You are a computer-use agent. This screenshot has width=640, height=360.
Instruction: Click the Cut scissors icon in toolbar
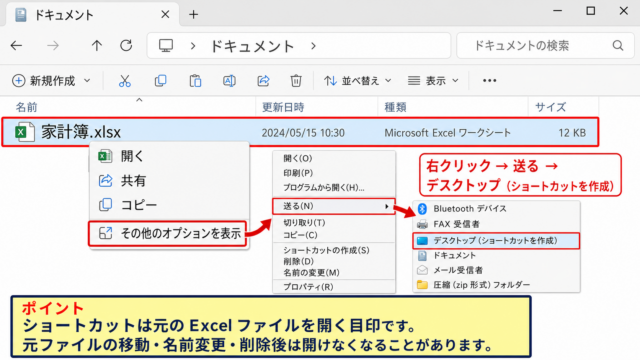[x=124, y=81]
